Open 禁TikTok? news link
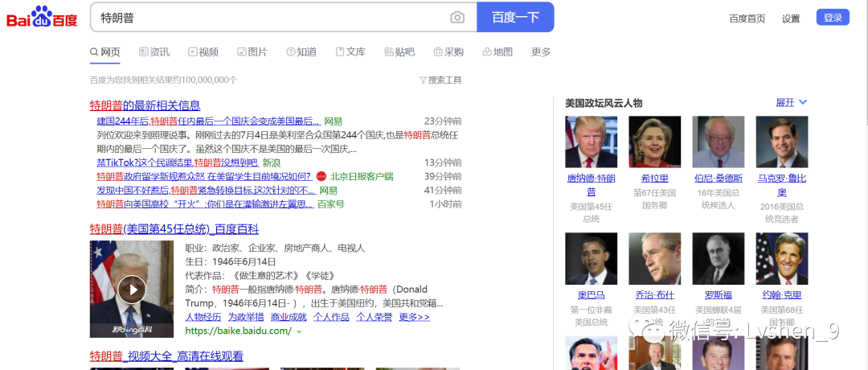 178,162
